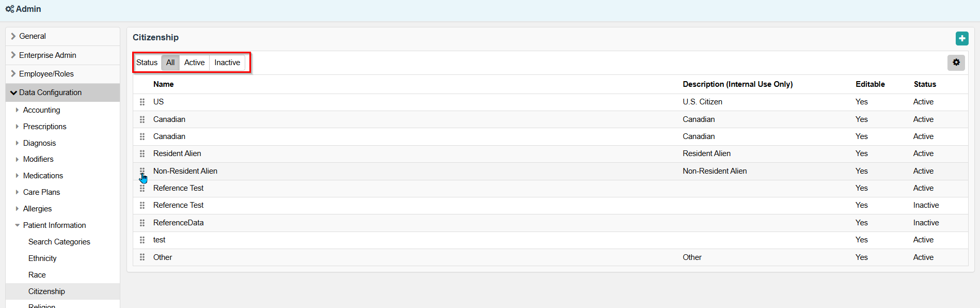Click the Name column header

(163, 84)
